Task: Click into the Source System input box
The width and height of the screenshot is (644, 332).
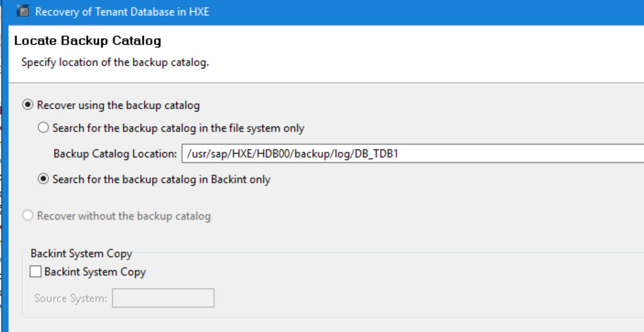Action: [163, 298]
